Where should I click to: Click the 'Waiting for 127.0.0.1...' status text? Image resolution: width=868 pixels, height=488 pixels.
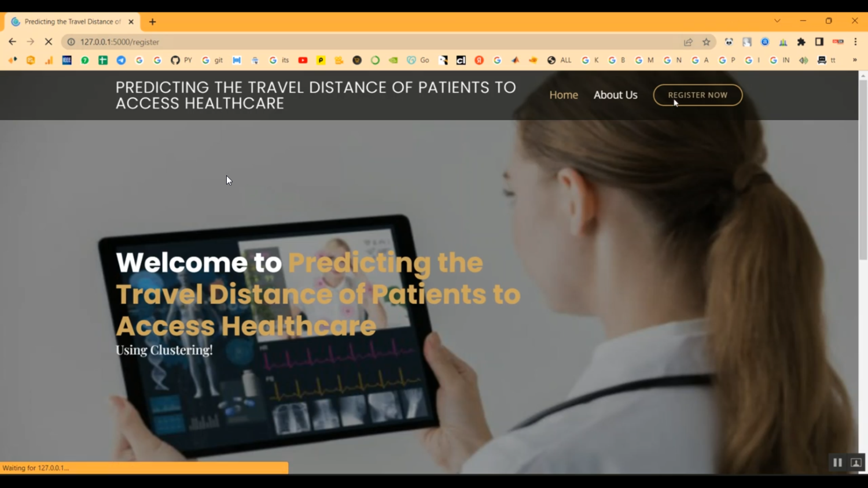pyautogui.click(x=36, y=468)
